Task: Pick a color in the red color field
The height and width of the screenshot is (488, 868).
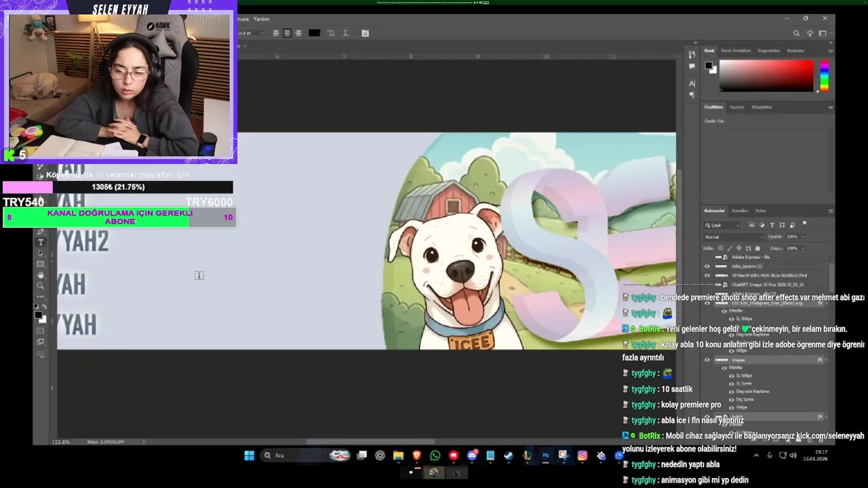Action: (x=766, y=76)
